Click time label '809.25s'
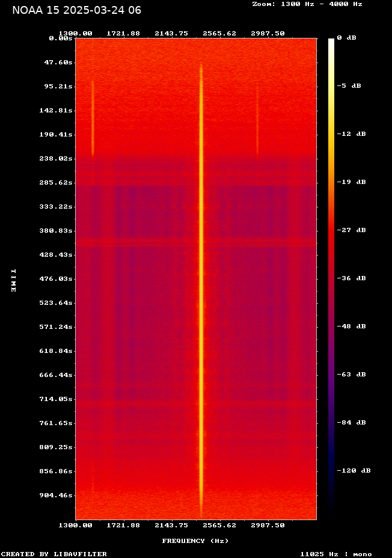 pos(56,447)
